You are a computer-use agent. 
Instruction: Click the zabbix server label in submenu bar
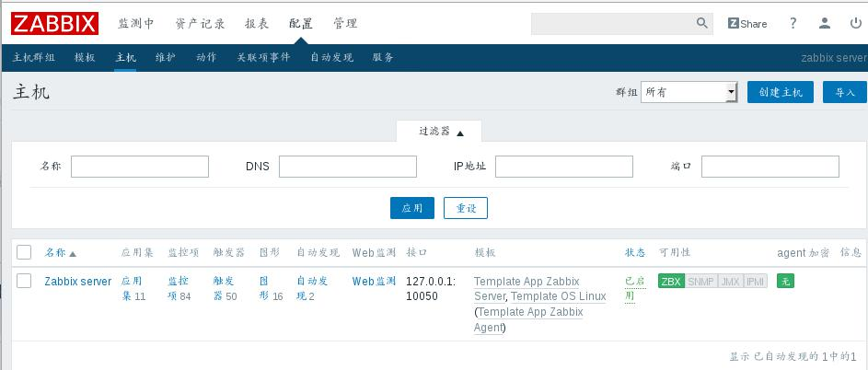(834, 58)
